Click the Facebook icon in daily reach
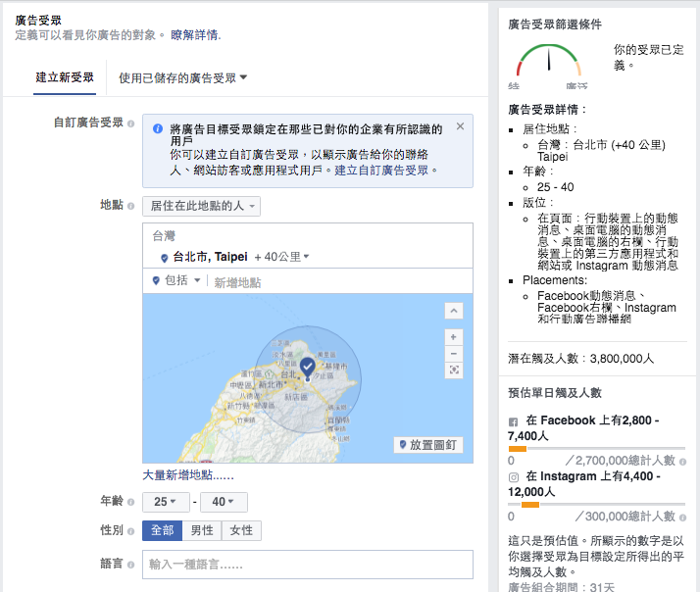 514,421
